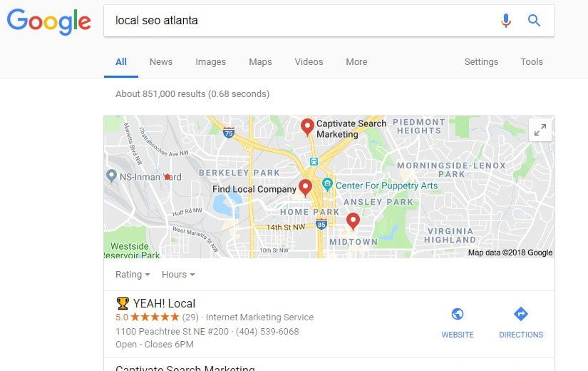Open the Hours filter dropdown
The image size is (588, 371).
[x=178, y=275]
